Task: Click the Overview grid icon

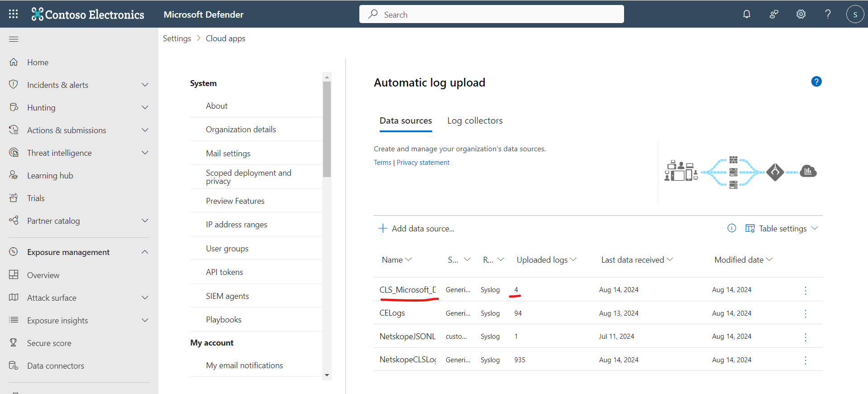Action: pos(14,275)
